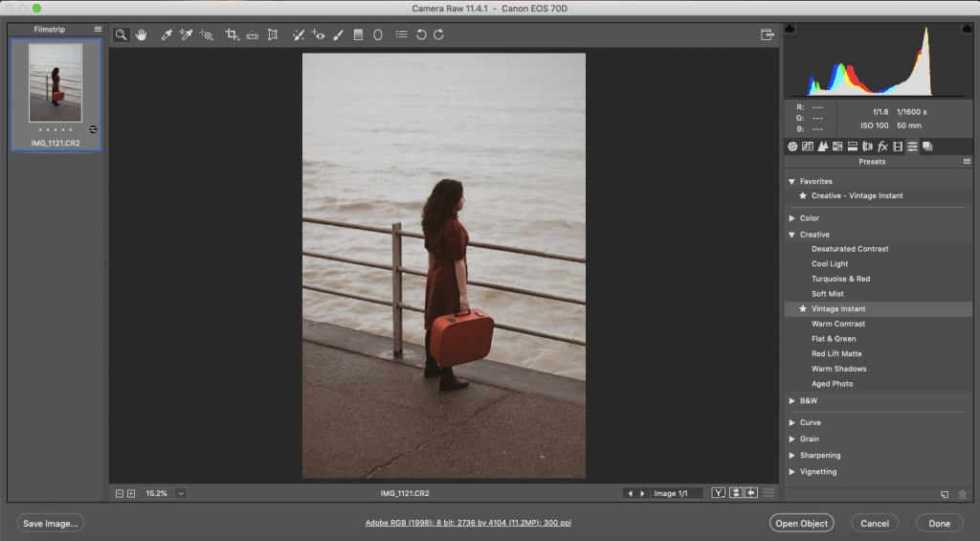Apply the Turquoise & Red preset
This screenshot has width=980, height=541.
click(x=840, y=279)
